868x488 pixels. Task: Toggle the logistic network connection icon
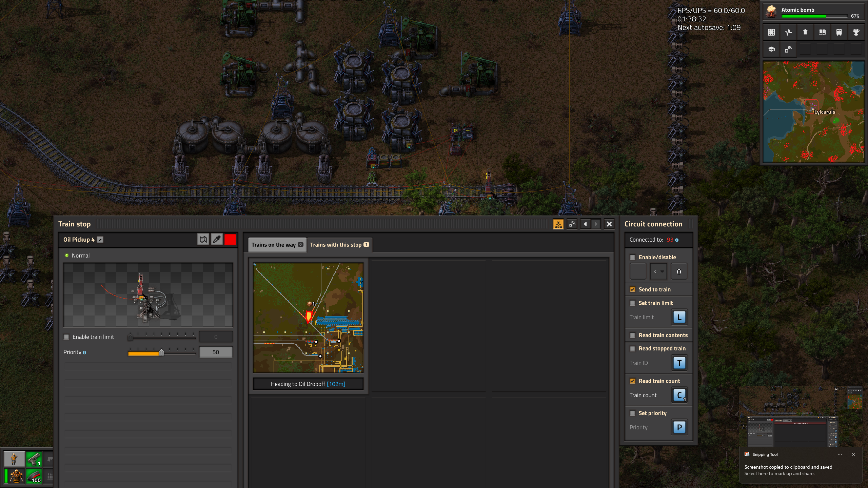point(572,224)
